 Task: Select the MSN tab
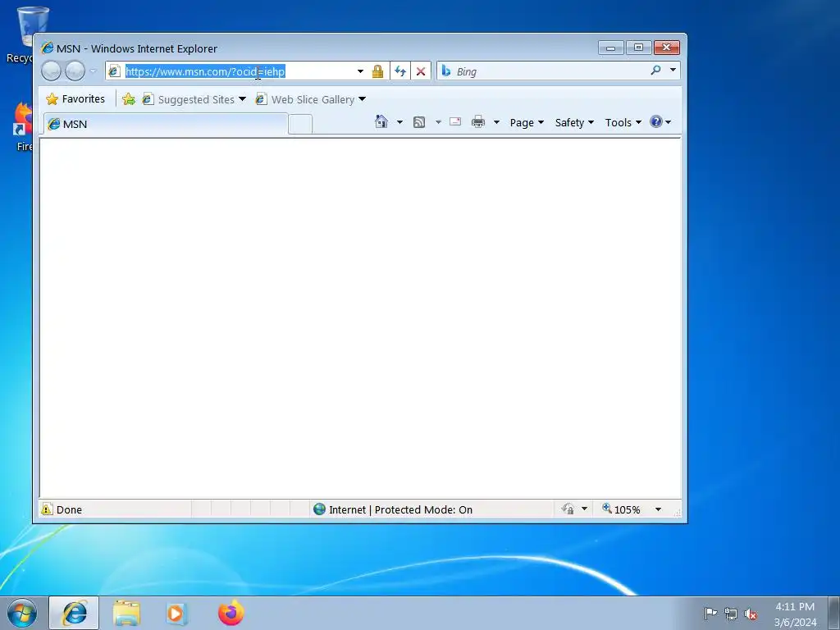166,124
